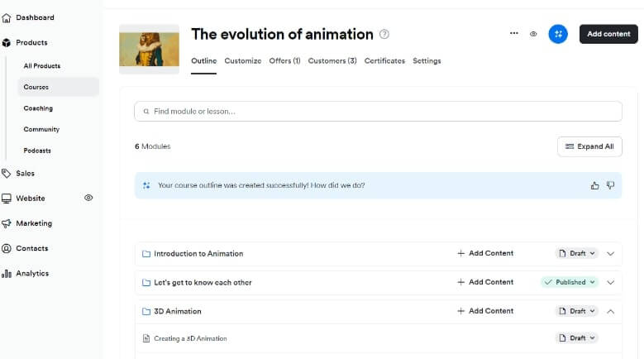
Task: Open Draft status dropdown for Introduction to Animation
Action: (577, 254)
